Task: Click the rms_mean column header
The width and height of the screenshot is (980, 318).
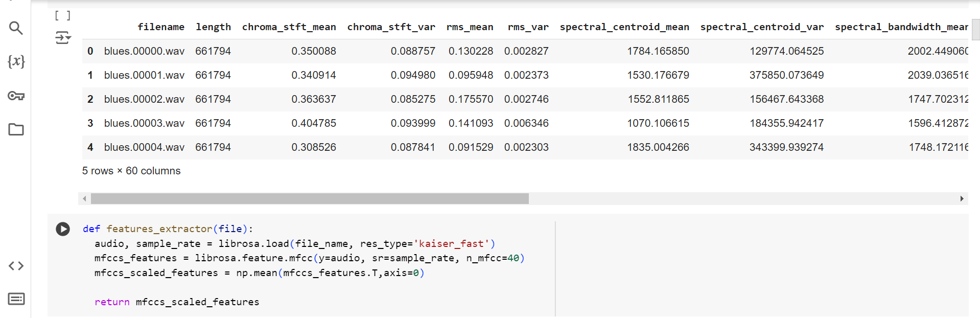Action: click(x=470, y=27)
